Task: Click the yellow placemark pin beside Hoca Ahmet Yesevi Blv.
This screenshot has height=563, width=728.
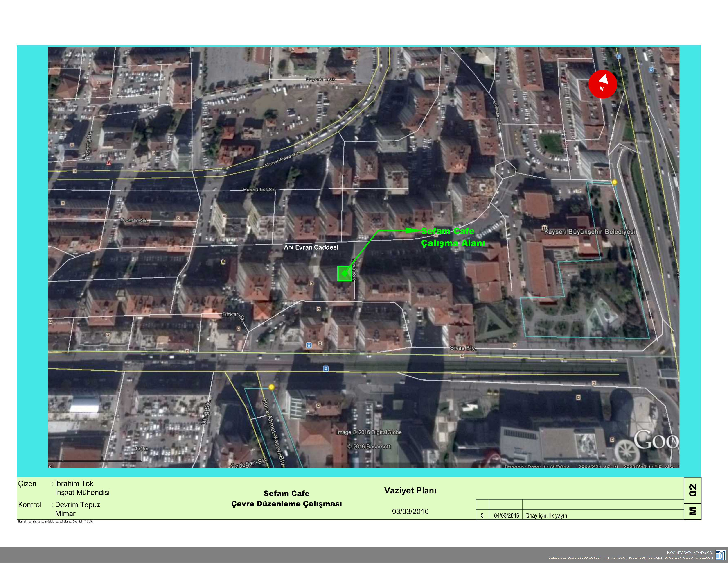Action: pos(271,387)
